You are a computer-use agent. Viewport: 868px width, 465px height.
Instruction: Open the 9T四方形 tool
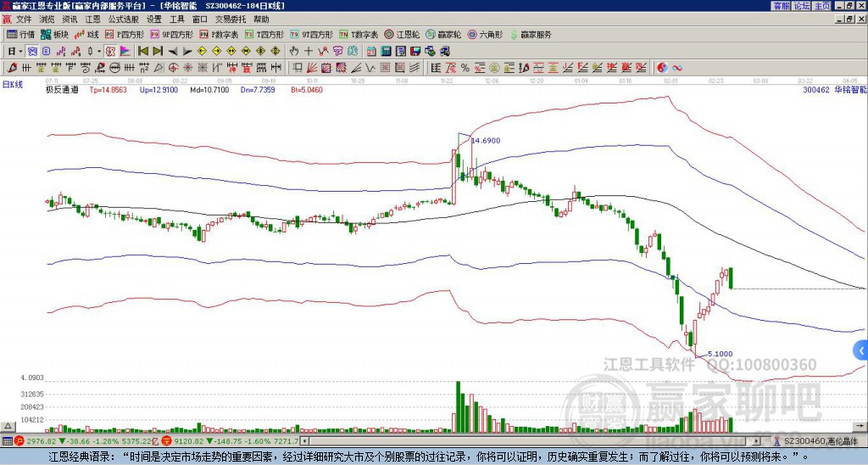pyautogui.click(x=312, y=34)
